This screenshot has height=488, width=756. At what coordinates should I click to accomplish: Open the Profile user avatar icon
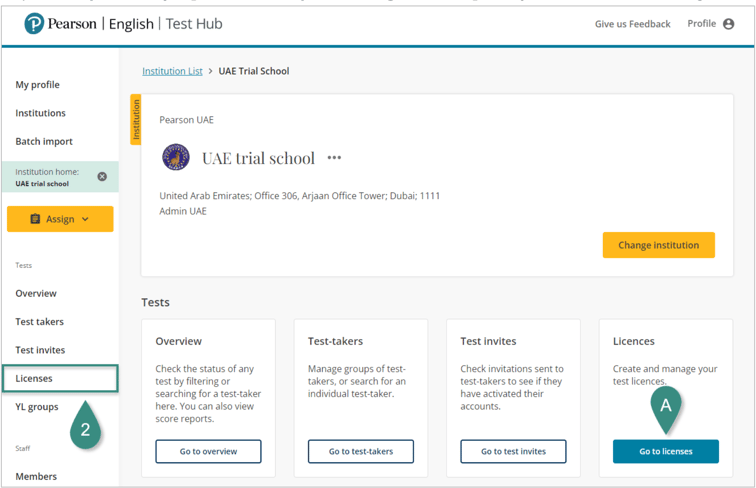tap(728, 24)
